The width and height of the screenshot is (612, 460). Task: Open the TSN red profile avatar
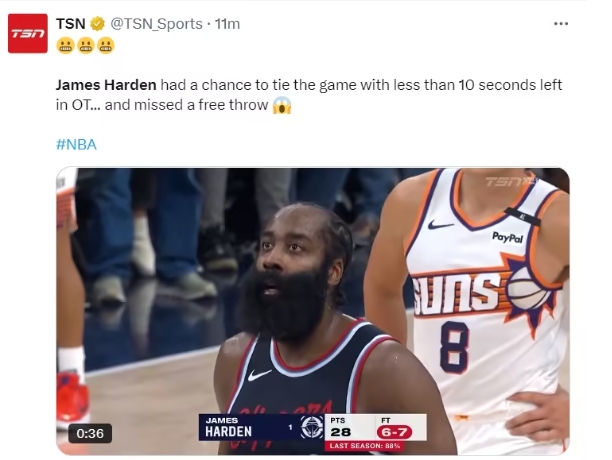tap(28, 33)
